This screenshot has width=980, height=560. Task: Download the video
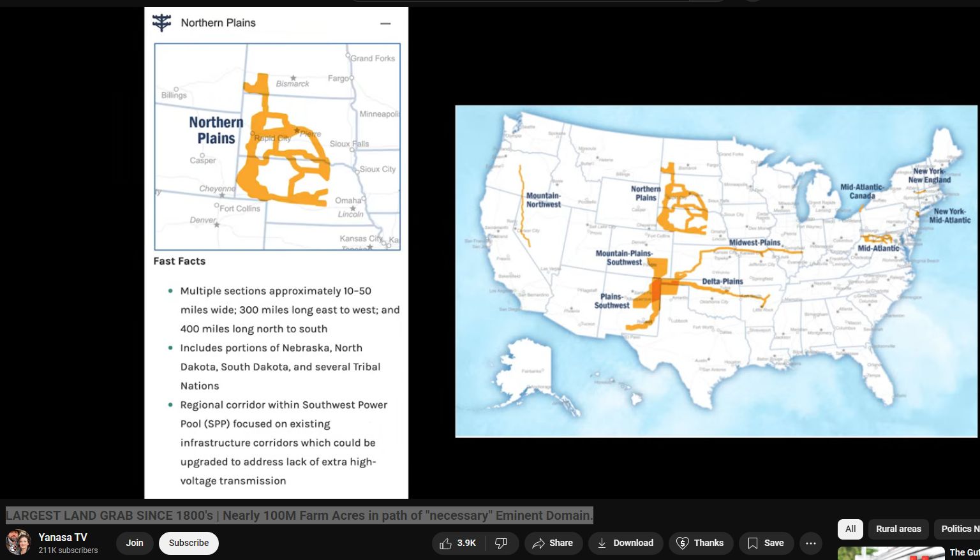(625, 543)
